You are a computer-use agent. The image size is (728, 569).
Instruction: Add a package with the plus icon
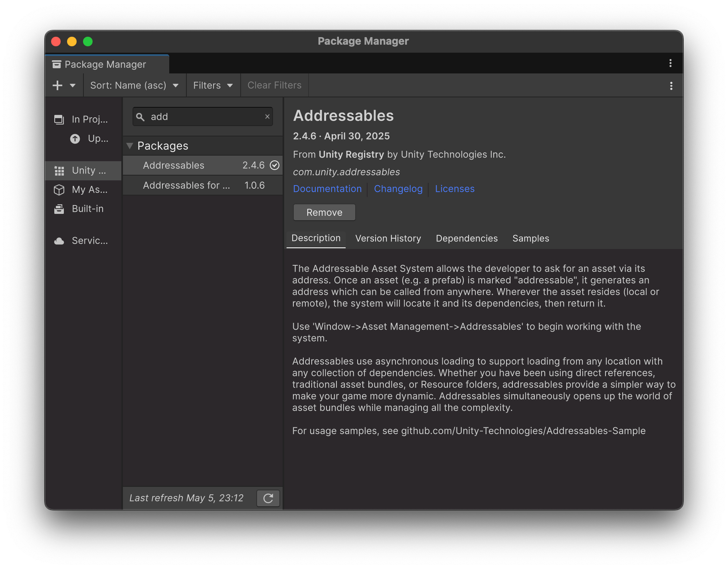(57, 85)
